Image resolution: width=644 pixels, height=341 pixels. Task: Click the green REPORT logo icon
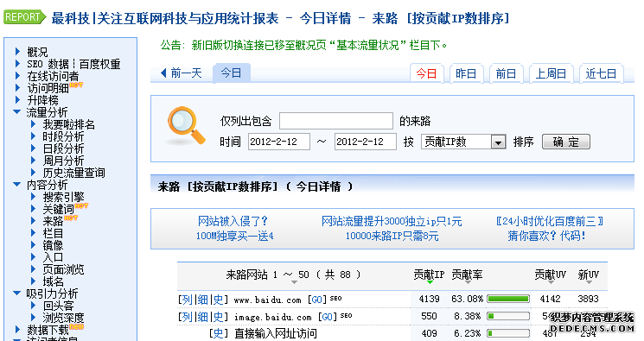[25, 17]
